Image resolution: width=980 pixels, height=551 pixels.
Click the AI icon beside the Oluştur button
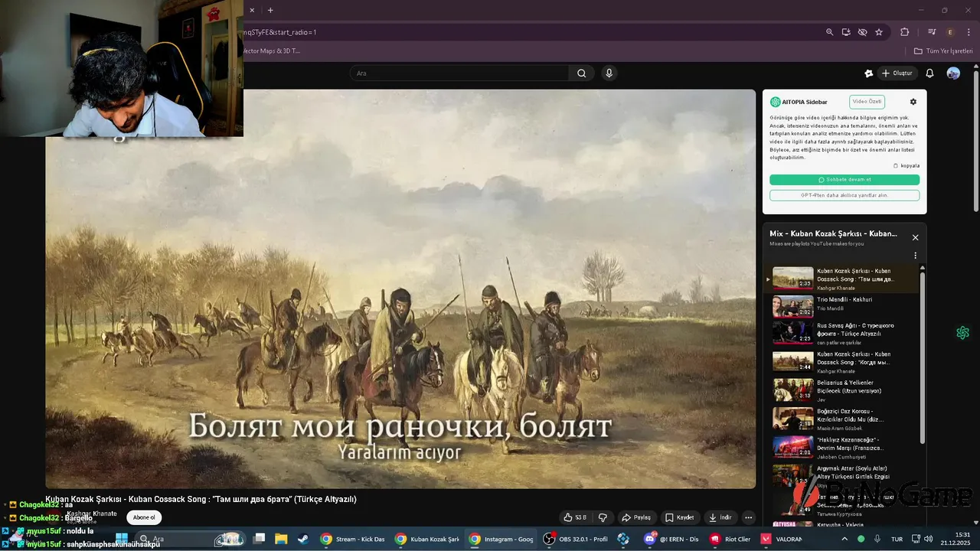868,73
